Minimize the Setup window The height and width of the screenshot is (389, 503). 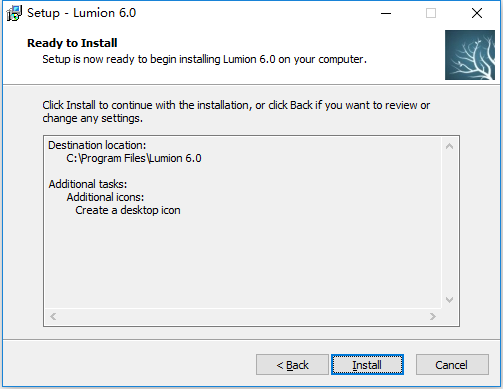tap(386, 13)
